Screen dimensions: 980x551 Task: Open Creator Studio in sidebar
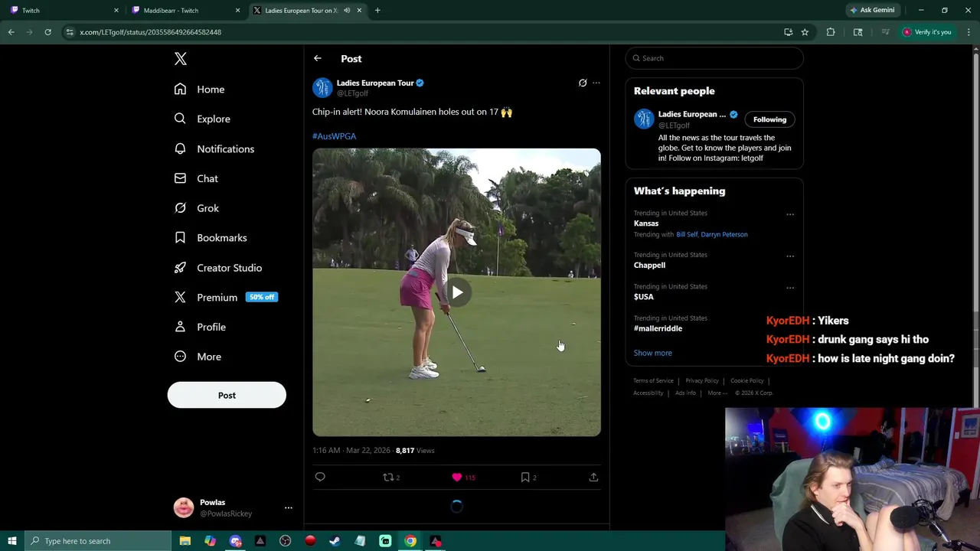[x=218, y=268]
